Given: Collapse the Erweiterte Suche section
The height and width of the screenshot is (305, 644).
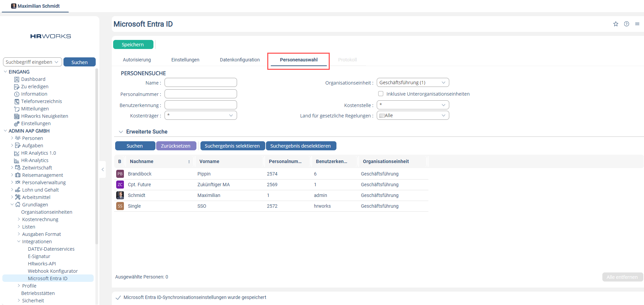Looking at the screenshot, I should (121, 132).
